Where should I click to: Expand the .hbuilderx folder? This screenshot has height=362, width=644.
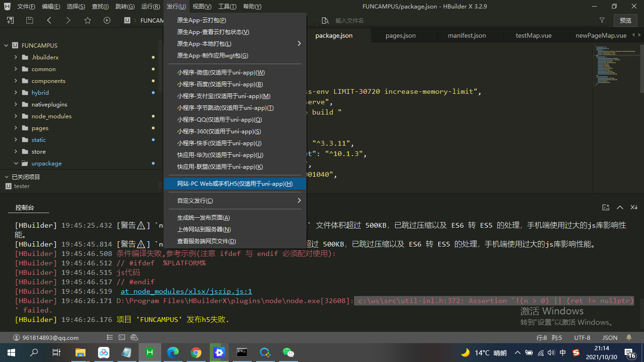click(16, 58)
